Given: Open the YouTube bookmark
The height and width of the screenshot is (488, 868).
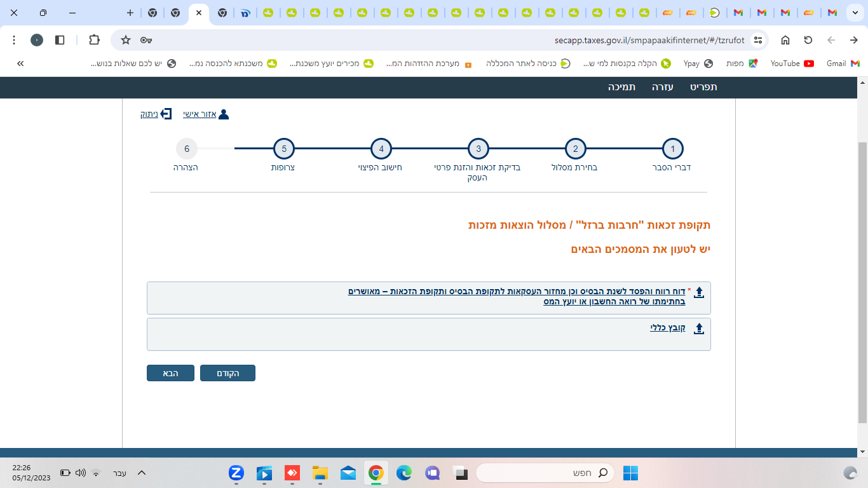Looking at the screenshot, I should pyautogui.click(x=792, y=64).
